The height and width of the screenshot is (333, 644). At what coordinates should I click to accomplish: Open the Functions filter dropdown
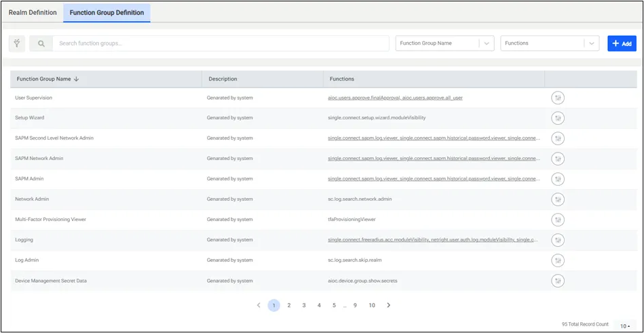[x=550, y=43]
